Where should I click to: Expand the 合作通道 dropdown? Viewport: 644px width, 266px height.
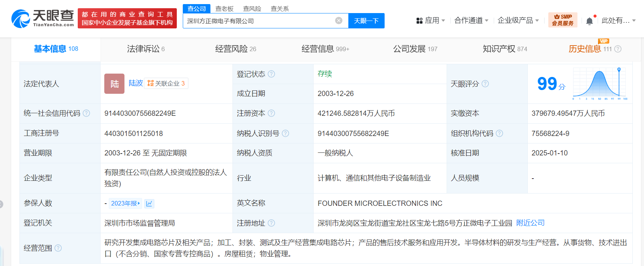click(471, 21)
